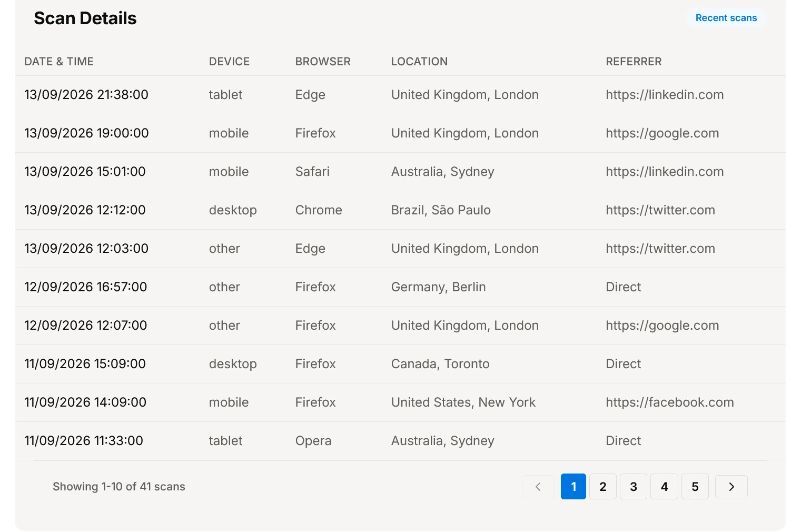Image resolution: width=811 pixels, height=532 pixels.
Task: Click desktop in the 15:09:00 row
Action: coord(233,364)
